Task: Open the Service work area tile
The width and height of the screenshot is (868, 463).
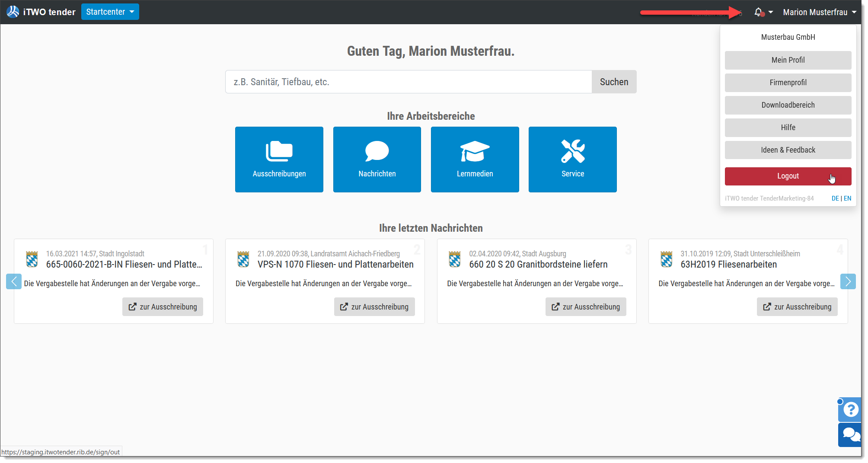Action: tap(573, 160)
